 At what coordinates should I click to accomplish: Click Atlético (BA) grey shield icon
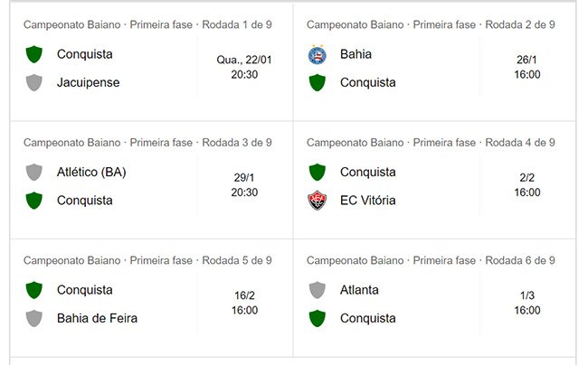[34, 173]
